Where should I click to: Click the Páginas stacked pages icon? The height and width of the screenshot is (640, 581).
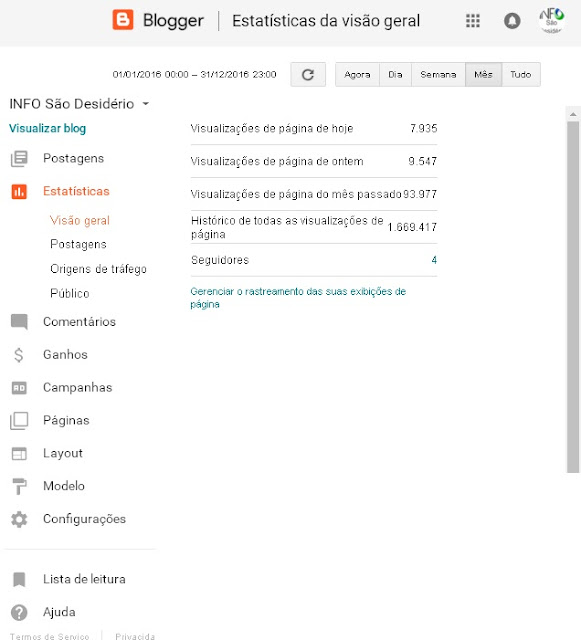(19, 420)
